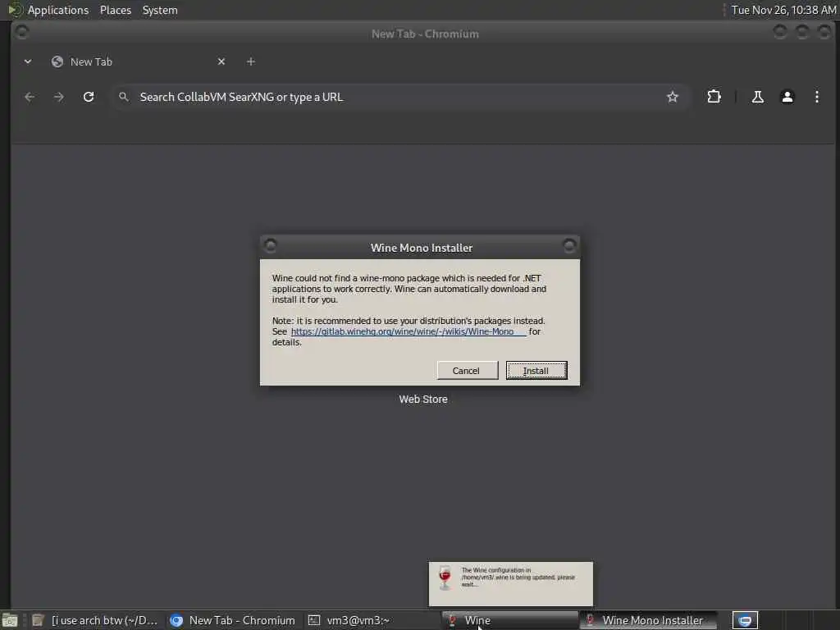Switch to Wine taskbar entry
The height and width of the screenshot is (630, 840).
pos(509,620)
